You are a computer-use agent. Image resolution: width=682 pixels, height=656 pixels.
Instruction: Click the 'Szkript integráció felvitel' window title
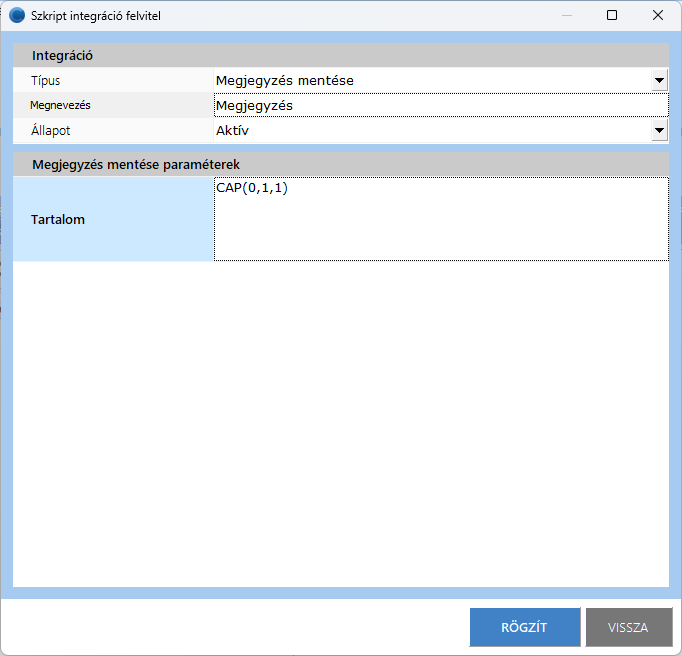click(96, 15)
